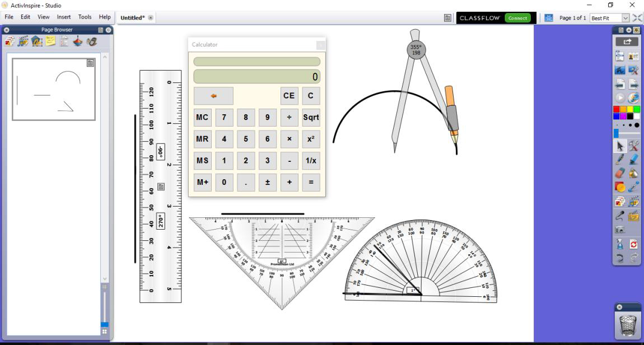Pick the red color swatch

click(616, 109)
